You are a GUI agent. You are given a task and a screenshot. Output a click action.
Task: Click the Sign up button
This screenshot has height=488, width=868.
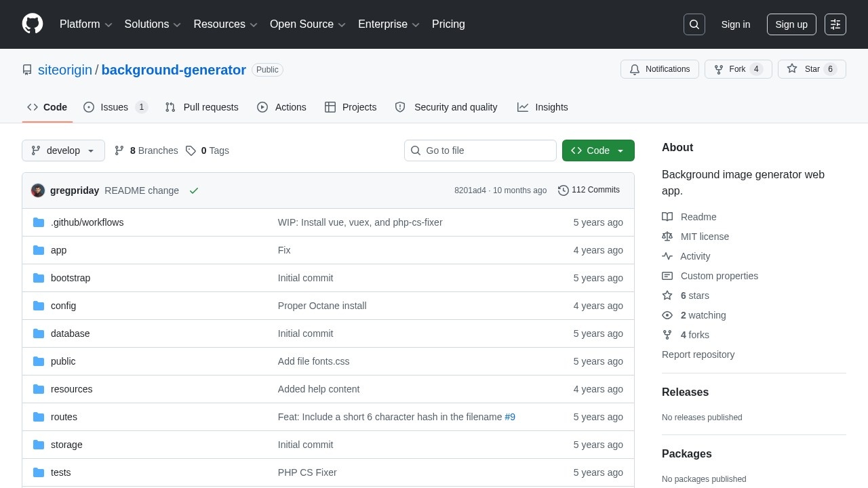(x=791, y=24)
